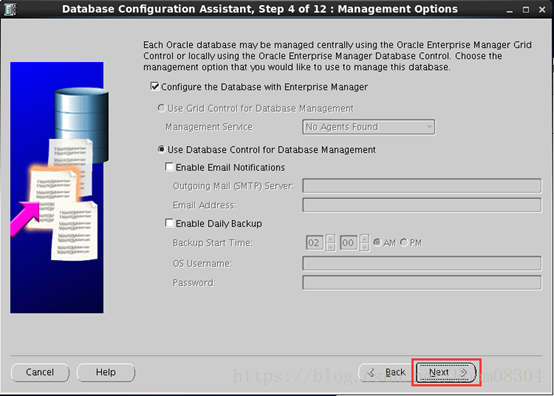
Task: Open Help for Management Options
Action: point(106,372)
